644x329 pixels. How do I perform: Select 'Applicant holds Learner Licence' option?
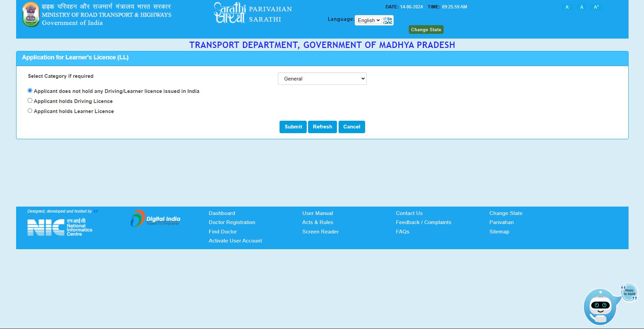coord(30,111)
